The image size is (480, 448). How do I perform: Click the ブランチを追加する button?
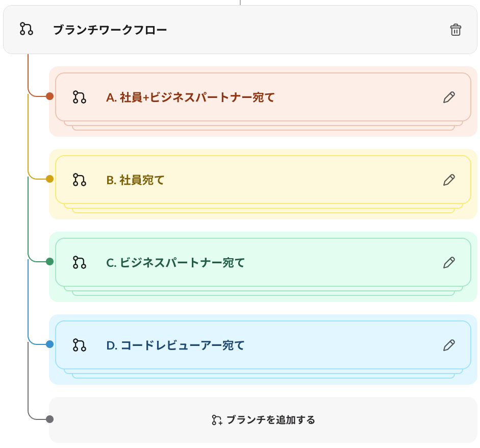(263, 420)
